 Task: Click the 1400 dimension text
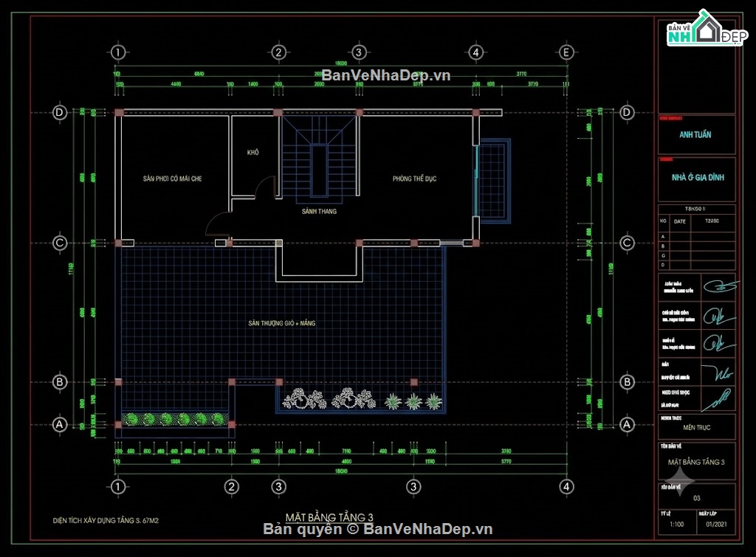[253, 84]
